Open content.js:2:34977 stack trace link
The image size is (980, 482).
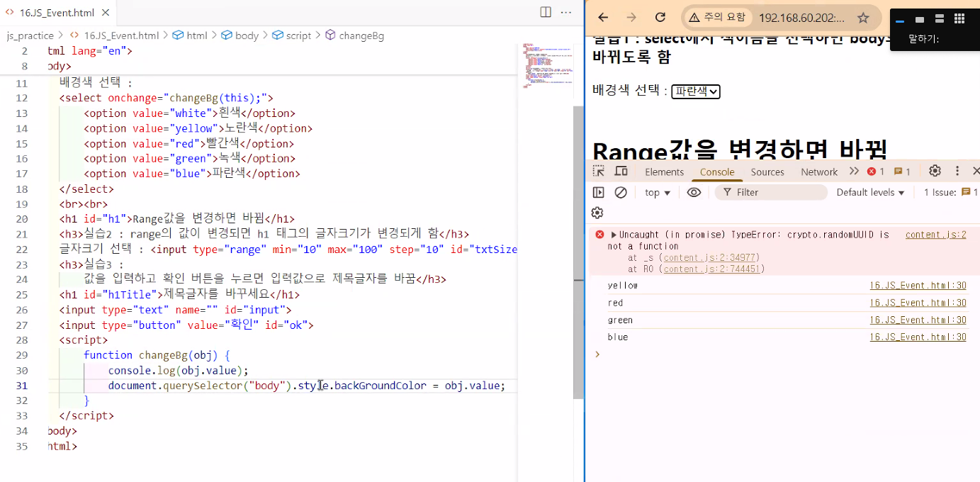711,258
